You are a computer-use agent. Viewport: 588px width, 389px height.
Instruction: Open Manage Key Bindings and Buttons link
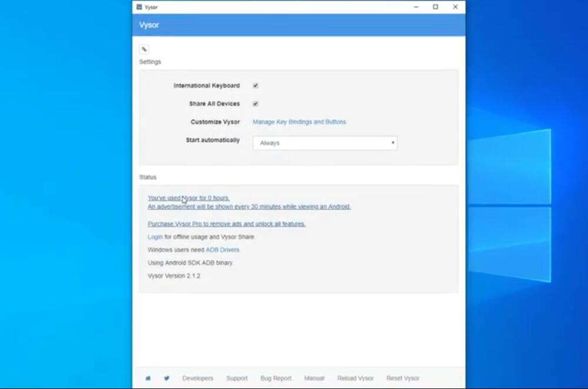pos(299,122)
